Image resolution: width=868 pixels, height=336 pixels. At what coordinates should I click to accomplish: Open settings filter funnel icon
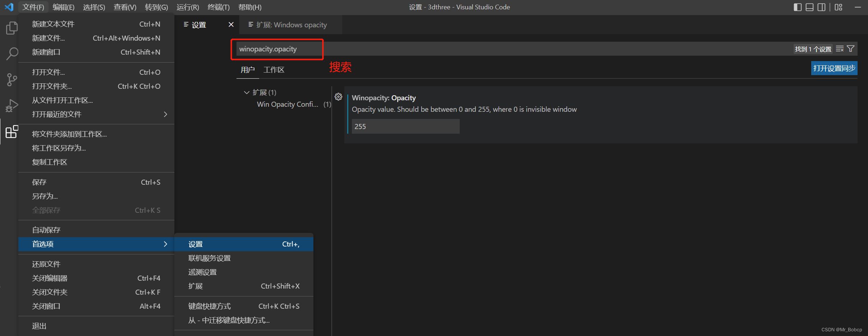[x=850, y=49]
